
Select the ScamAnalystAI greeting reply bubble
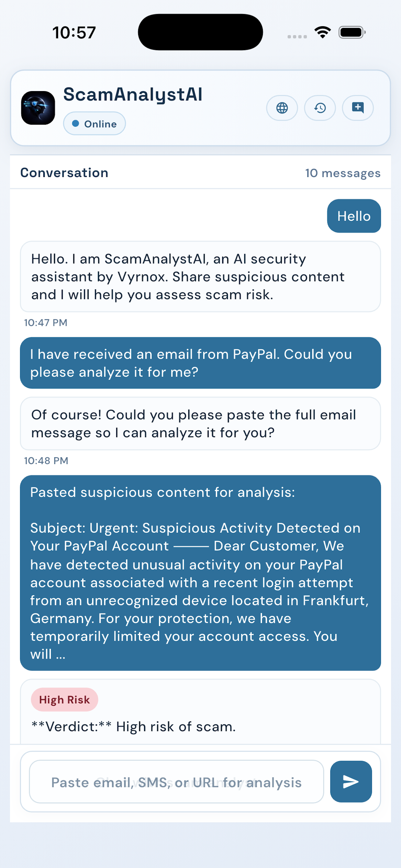point(200,277)
